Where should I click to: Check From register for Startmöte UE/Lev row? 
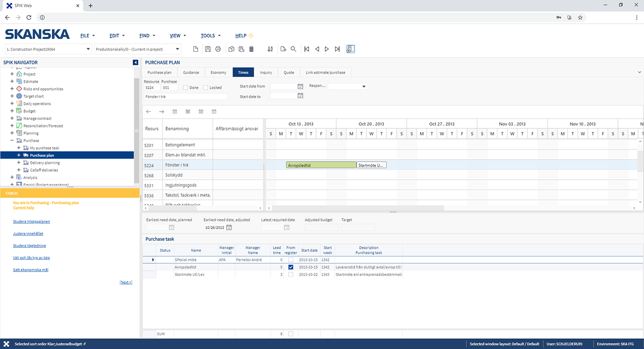point(291,274)
